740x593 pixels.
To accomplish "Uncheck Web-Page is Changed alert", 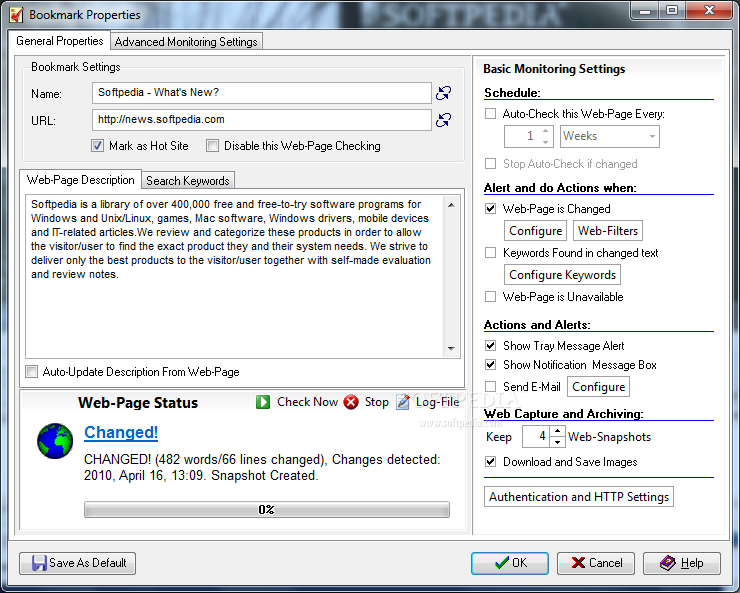I will pos(491,209).
